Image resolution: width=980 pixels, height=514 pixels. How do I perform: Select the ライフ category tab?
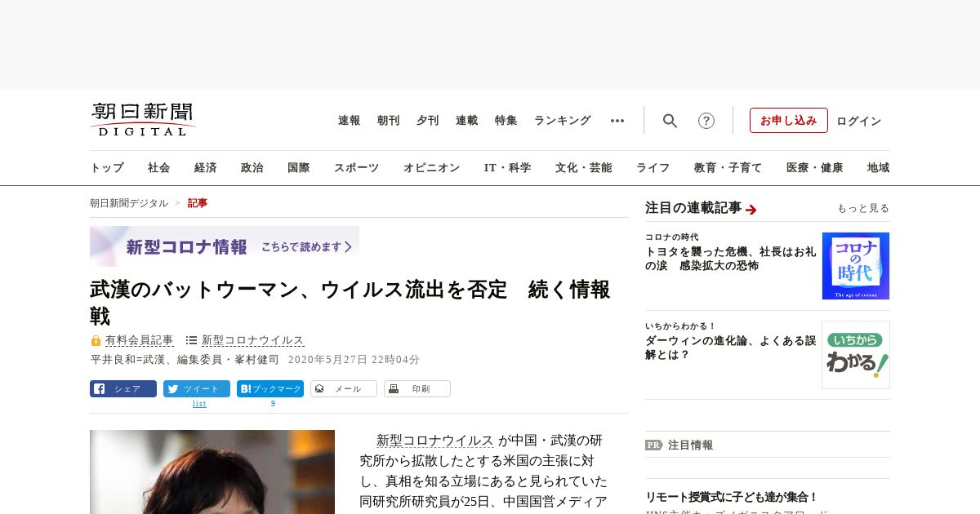pos(653,168)
